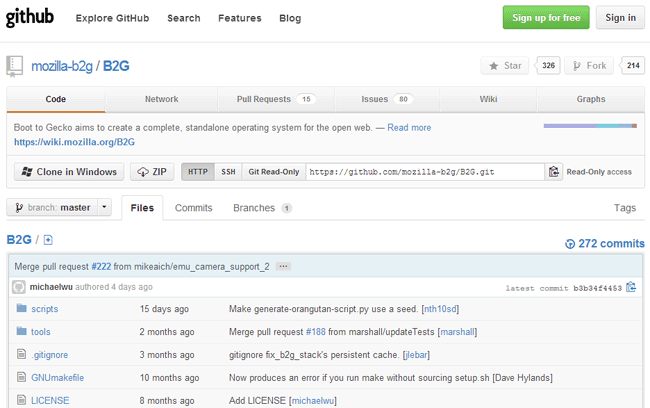Select HTTP clone protocol
Viewport: 650px width, 408px height.
198,172
